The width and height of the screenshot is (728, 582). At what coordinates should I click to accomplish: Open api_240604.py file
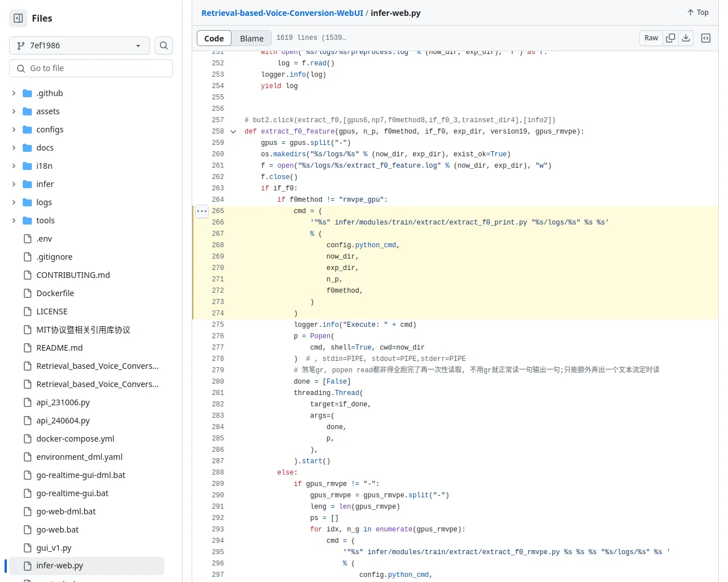(x=63, y=421)
